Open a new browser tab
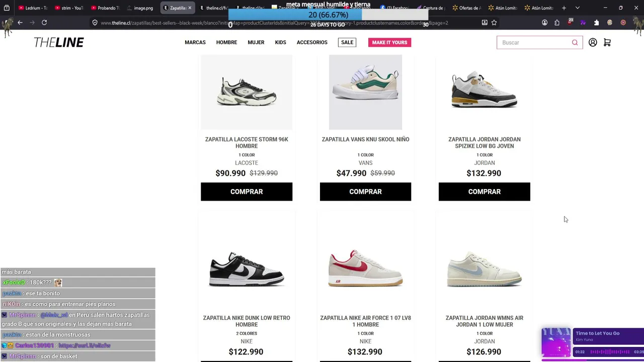 [564, 8]
